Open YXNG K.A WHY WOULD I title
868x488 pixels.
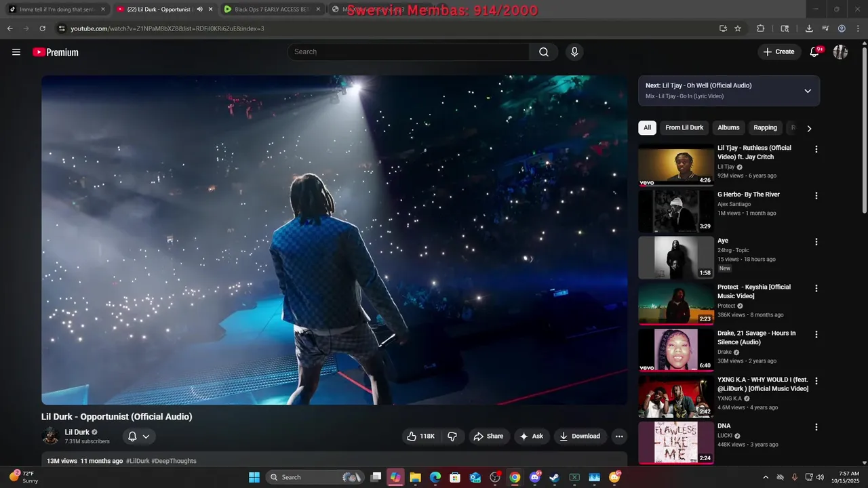pyautogui.click(x=763, y=384)
